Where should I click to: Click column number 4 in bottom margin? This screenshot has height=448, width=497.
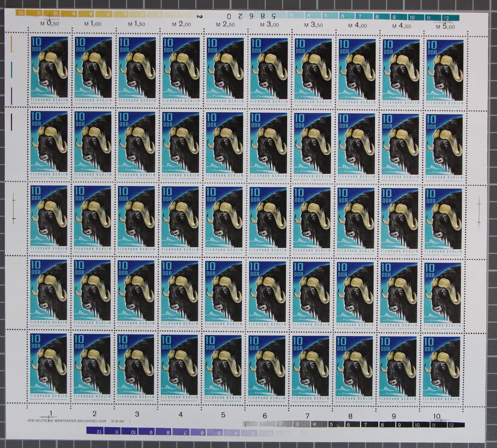pos(180,414)
